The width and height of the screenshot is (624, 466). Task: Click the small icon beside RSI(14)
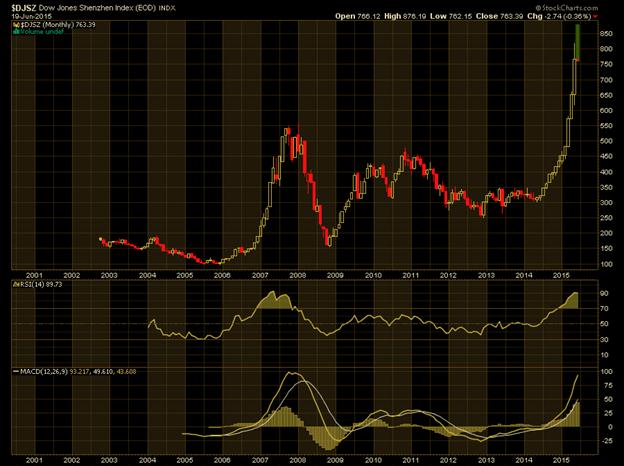[16, 285]
